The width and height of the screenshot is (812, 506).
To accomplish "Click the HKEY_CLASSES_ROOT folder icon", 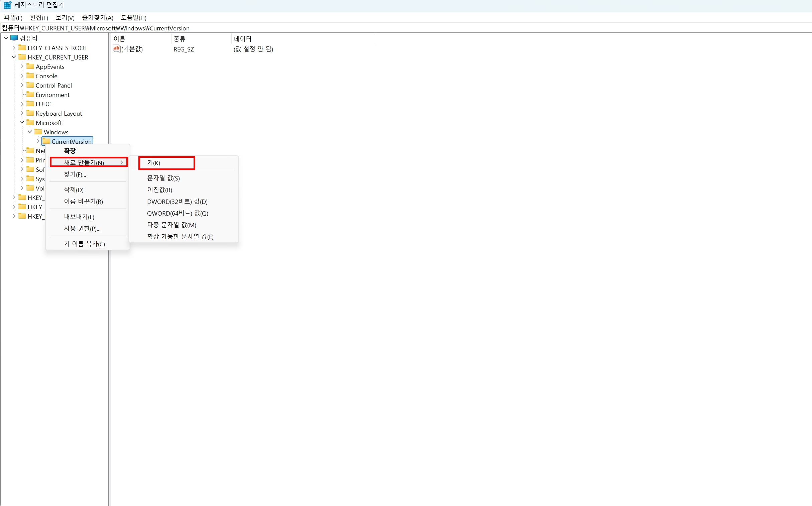I will [22, 47].
